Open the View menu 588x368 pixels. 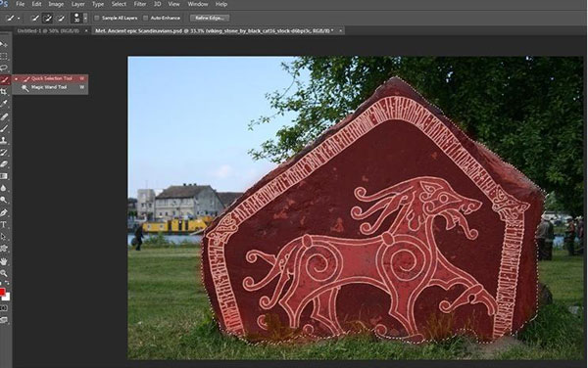(x=173, y=4)
